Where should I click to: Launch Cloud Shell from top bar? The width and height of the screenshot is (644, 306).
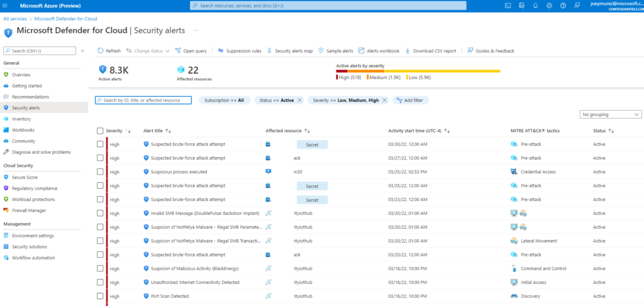[508, 6]
